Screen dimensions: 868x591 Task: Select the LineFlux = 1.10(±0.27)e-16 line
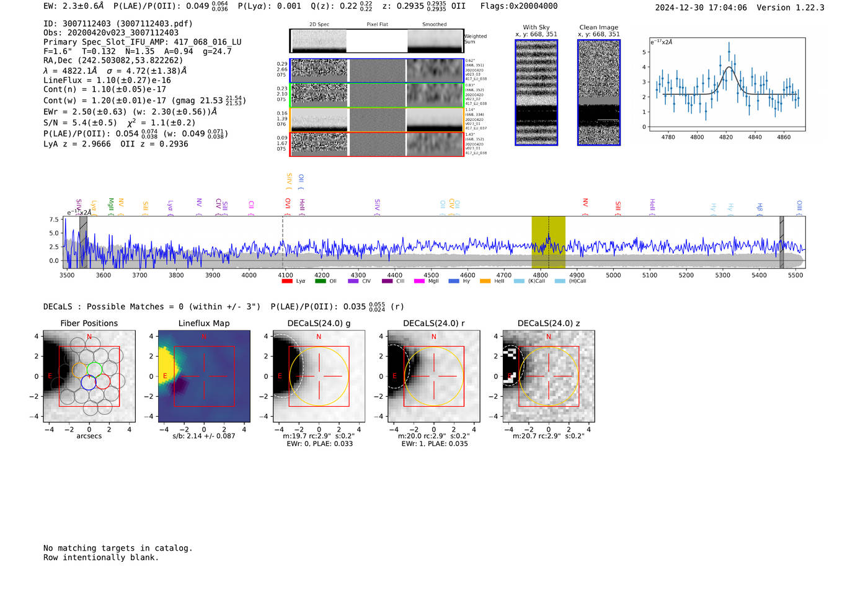click(107, 80)
